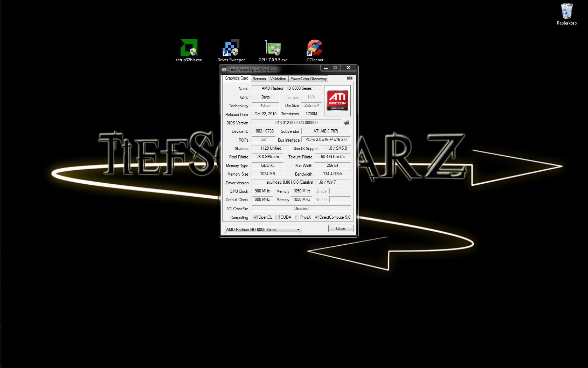
Task: Click GPU Clock value 900 MHz
Action: tap(262, 191)
